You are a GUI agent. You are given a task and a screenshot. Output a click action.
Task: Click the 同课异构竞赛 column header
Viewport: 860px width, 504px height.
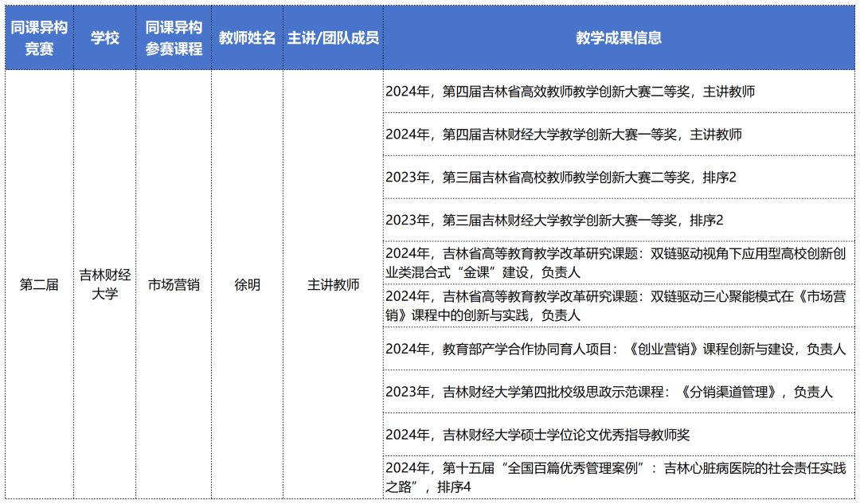pyautogui.click(x=39, y=38)
